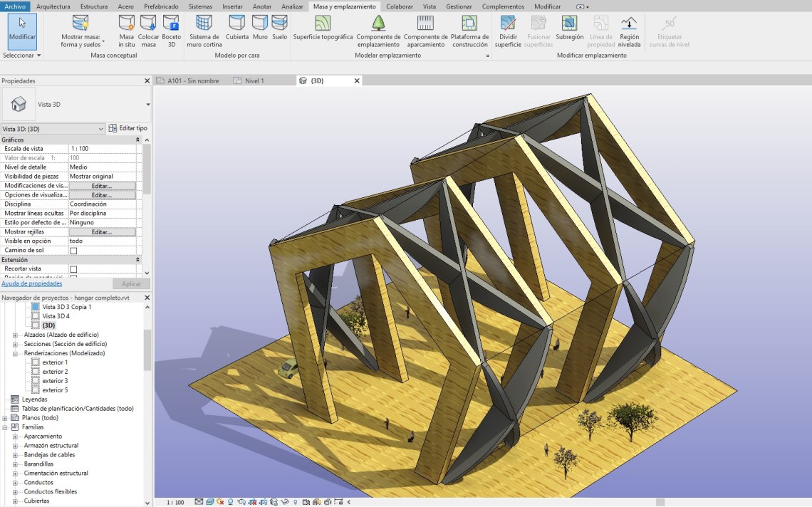This screenshot has width=812, height=507.
Task: Toggle the Recortar vista checkbox
Action: tap(73, 269)
